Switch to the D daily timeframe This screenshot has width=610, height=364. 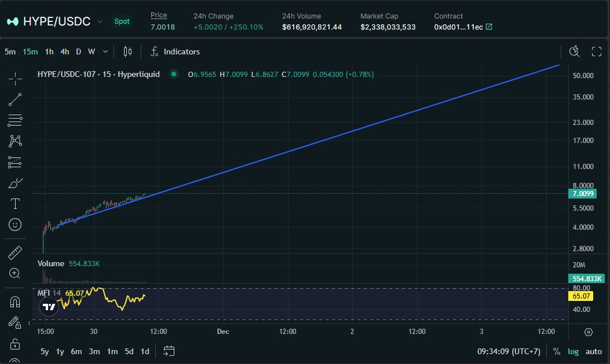coord(79,52)
